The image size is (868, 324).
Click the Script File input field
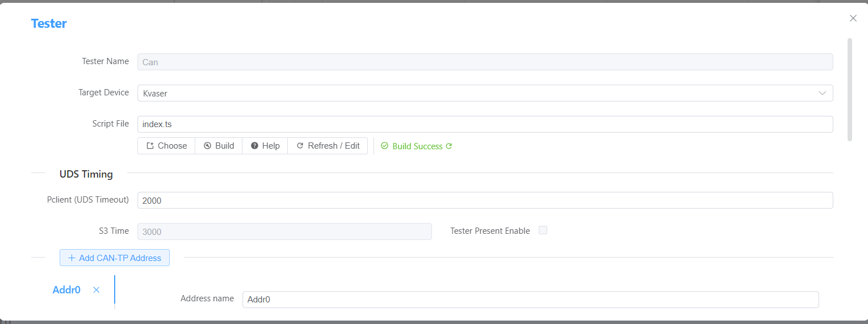(x=485, y=124)
